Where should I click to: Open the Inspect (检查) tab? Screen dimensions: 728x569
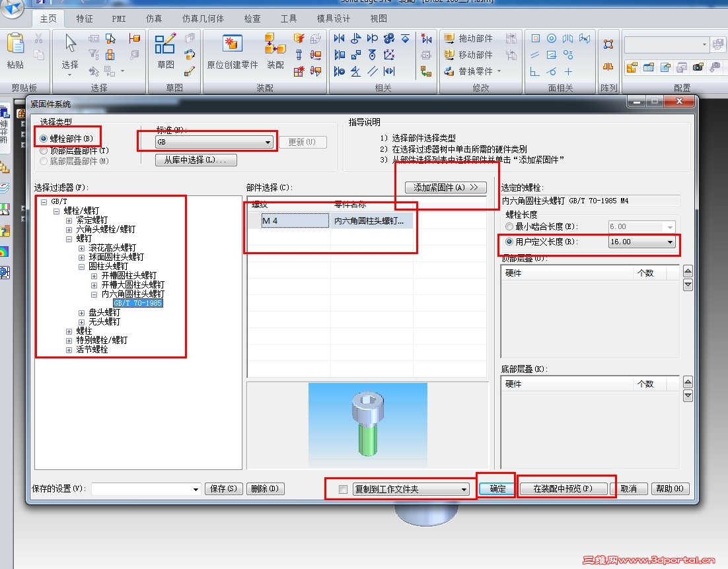click(252, 18)
